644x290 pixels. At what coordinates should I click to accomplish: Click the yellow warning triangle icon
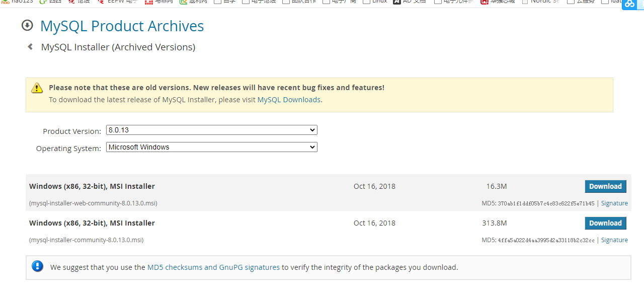click(37, 88)
